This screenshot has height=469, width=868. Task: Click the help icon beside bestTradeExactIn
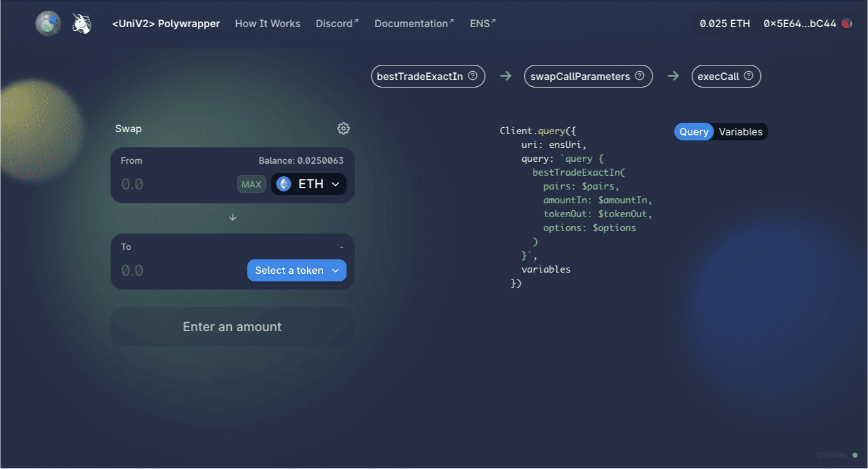click(473, 76)
